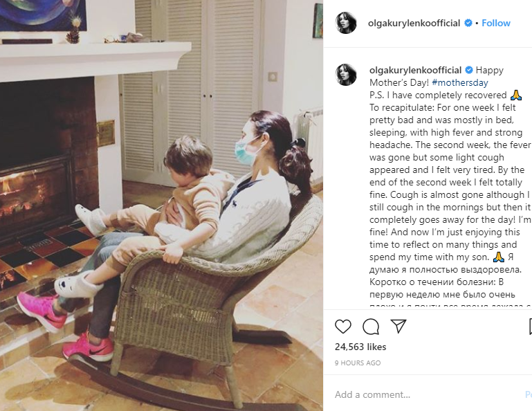Image resolution: width=532 pixels, height=411 pixels.
Task: Follow olgakurylenkoofficial
Action: point(496,23)
